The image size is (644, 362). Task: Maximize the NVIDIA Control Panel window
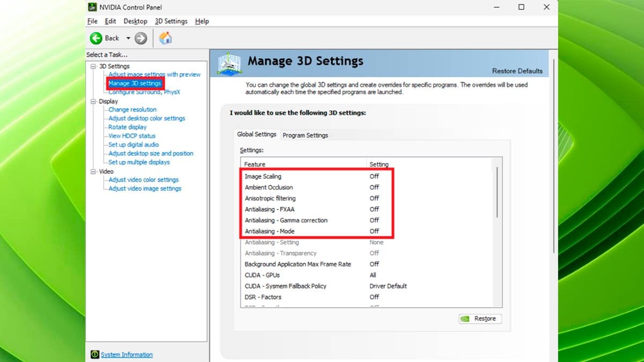coord(521,7)
